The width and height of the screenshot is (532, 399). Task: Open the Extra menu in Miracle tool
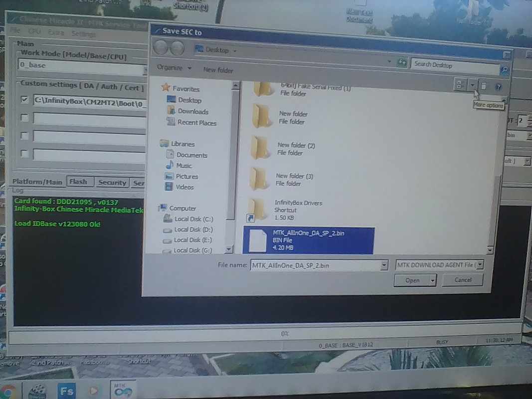[x=56, y=32]
